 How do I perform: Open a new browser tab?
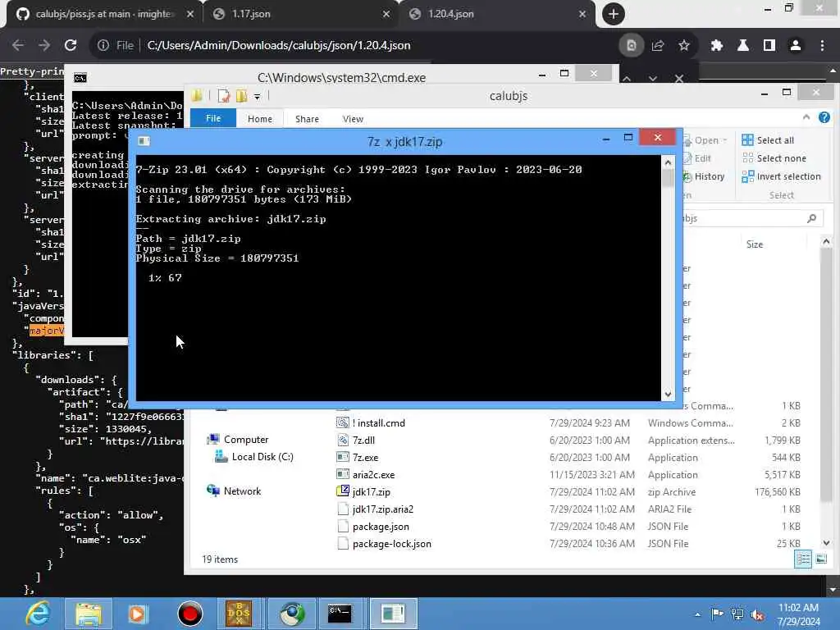pyautogui.click(x=614, y=14)
